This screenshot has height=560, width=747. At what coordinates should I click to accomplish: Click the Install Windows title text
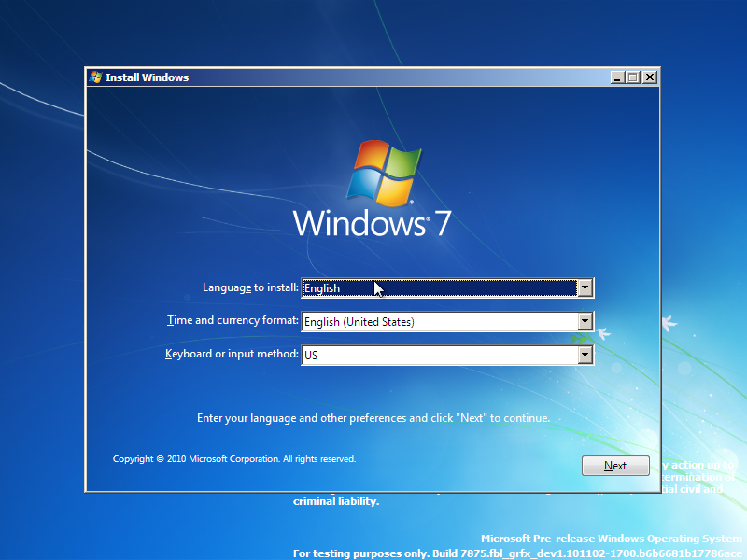147,77
